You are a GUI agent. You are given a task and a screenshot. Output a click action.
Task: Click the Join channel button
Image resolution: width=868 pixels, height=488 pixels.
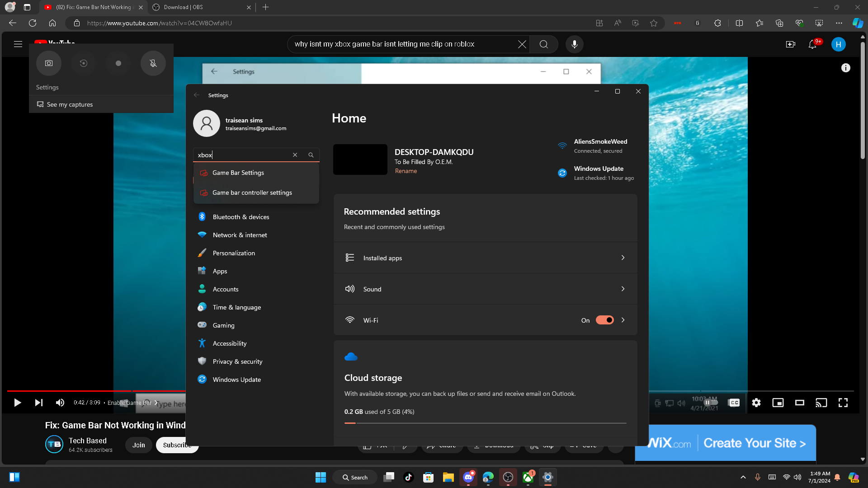click(x=139, y=445)
